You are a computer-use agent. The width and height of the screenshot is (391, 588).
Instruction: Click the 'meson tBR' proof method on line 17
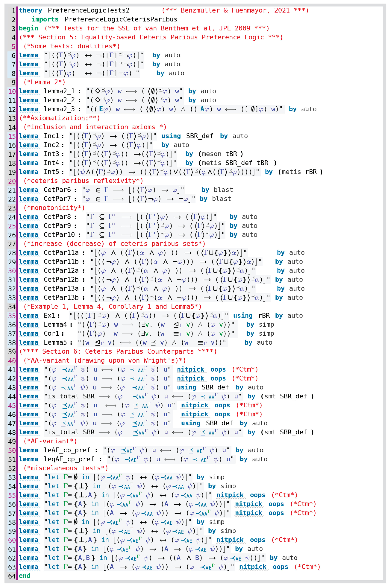pos(219,154)
